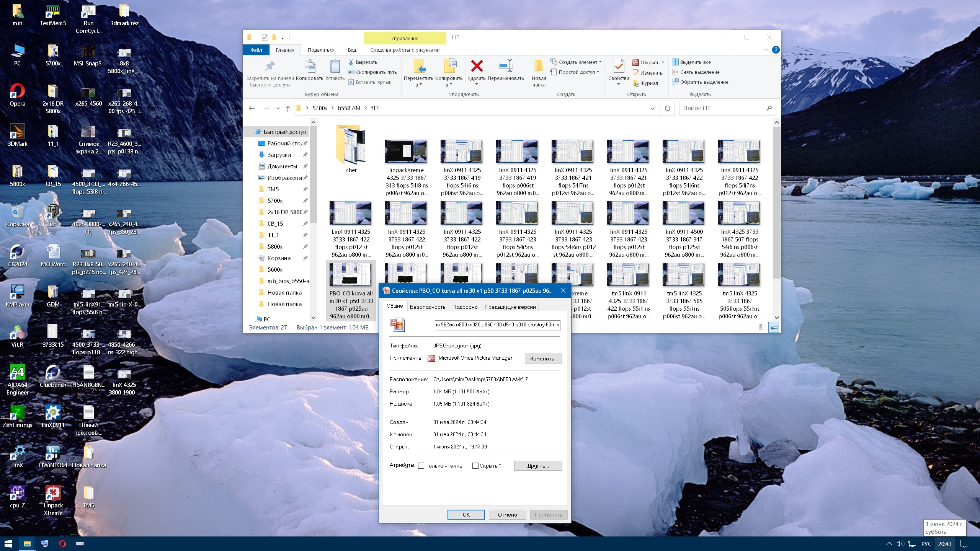Click the Change application button
Screen dimensions: 980x551
pos(543,359)
